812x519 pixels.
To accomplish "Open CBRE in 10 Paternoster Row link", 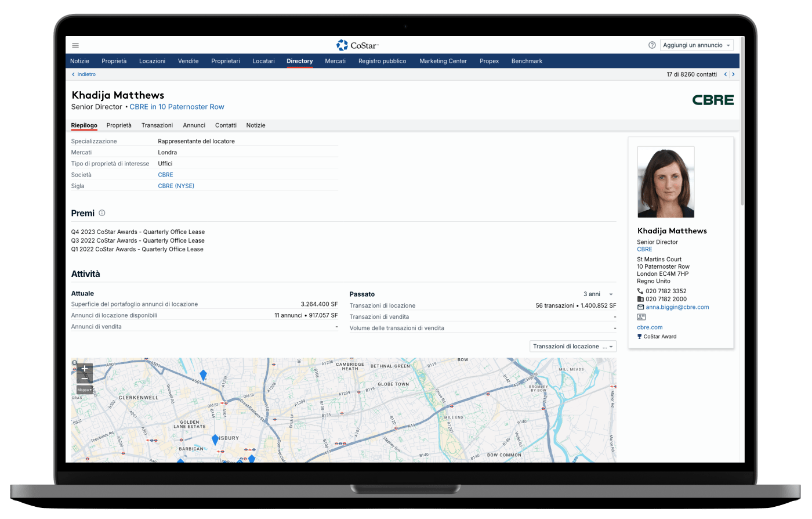I will [x=176, y=107].
